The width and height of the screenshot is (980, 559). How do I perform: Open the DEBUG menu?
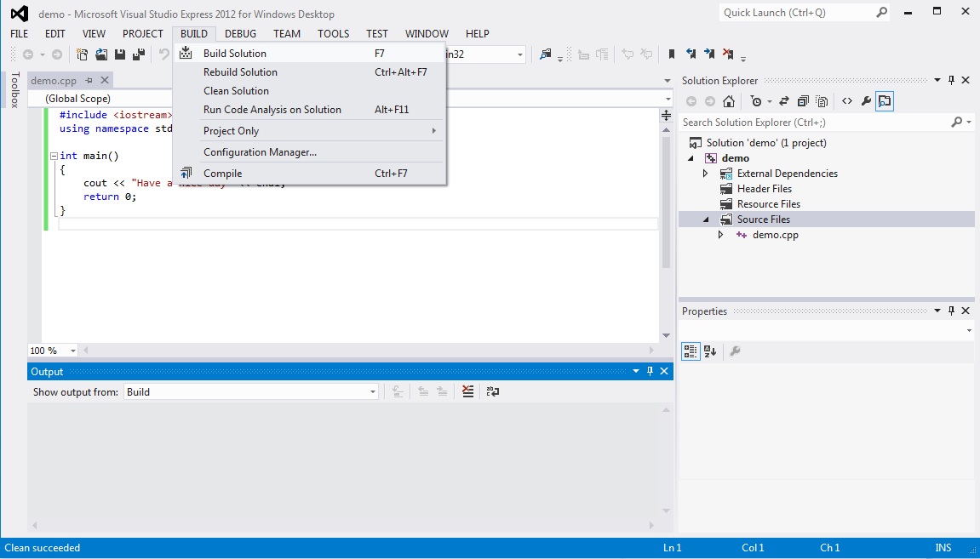[x=240, y=34]
